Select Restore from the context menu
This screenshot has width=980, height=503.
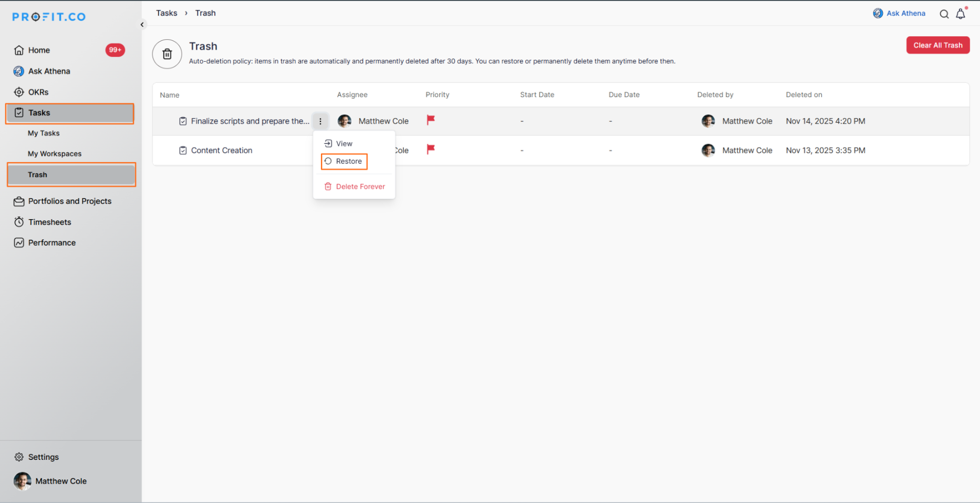[344, 161]
